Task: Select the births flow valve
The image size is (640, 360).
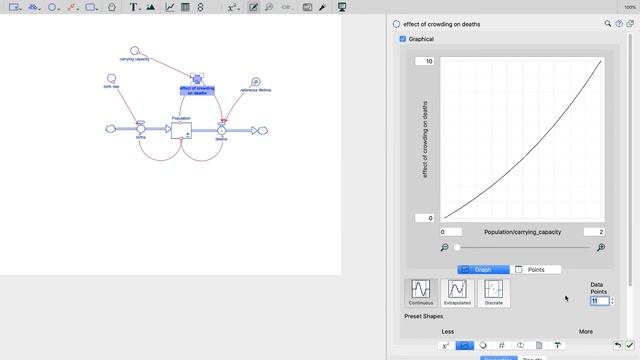Action: pos(140,129)
